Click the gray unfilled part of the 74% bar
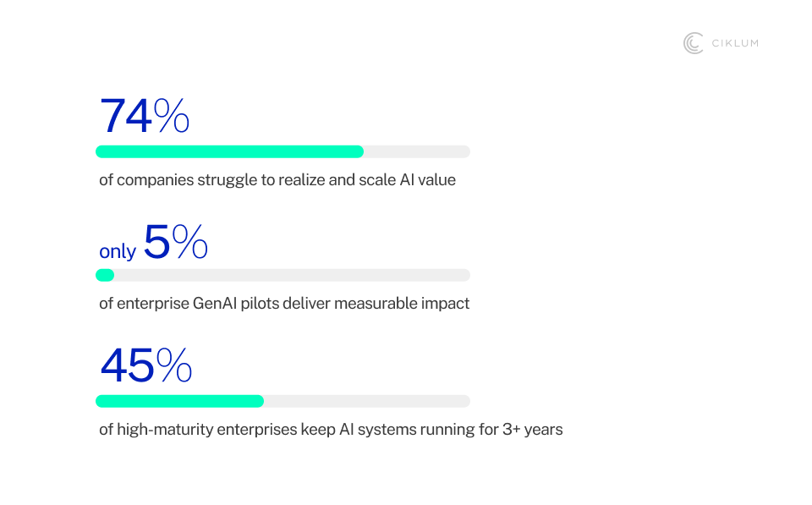Viewport: 812px width, 505px height. (416, 151)
